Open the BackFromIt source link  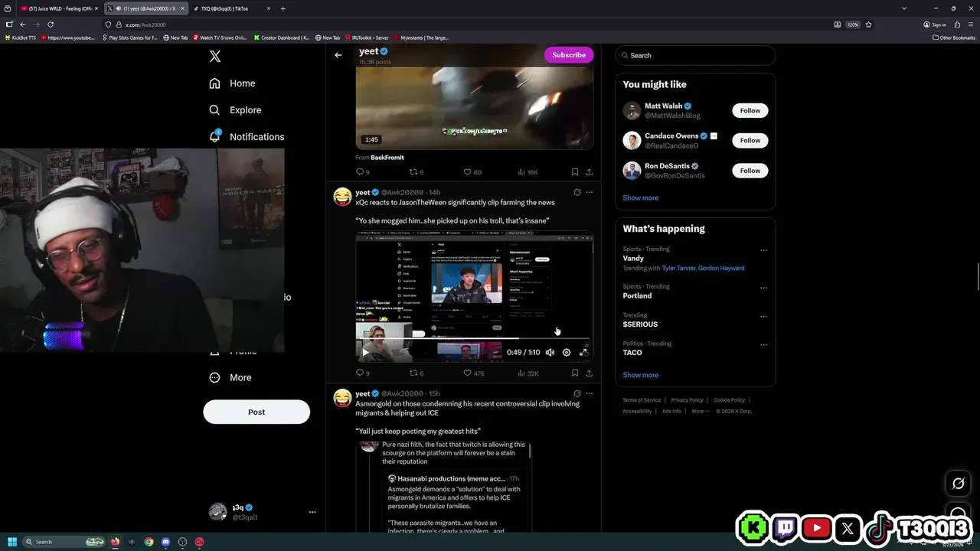tap(387, 158)
